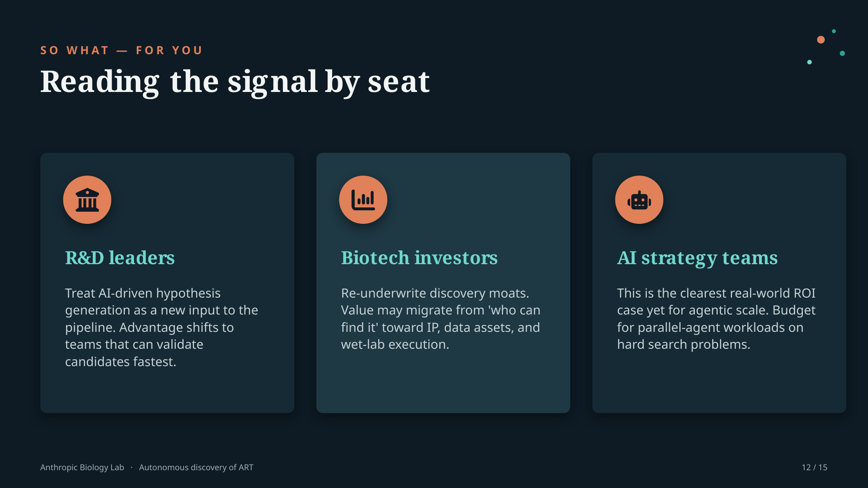868x488 pixels.
Task: Select the AI strategy teams heading
Action: pos(697,258)
